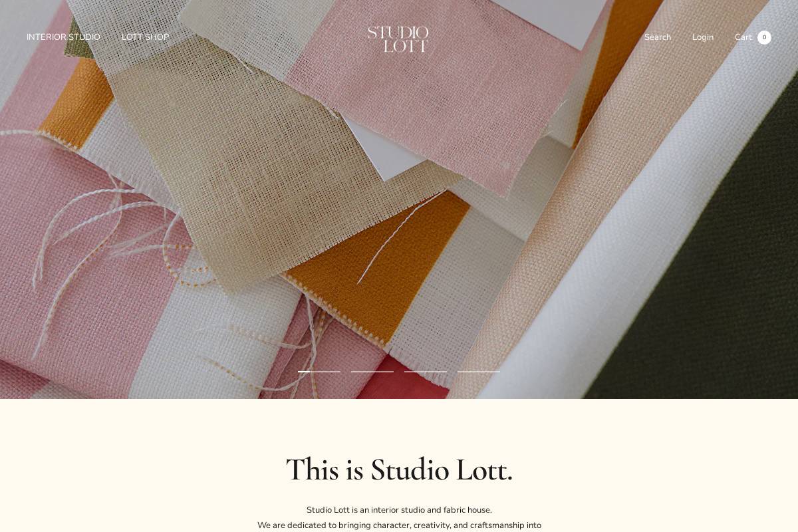Image resolution: width=798 pixels, height=532 pixels.
Task: Select the first slideshow progress indicator
Action: coord(319,371)
